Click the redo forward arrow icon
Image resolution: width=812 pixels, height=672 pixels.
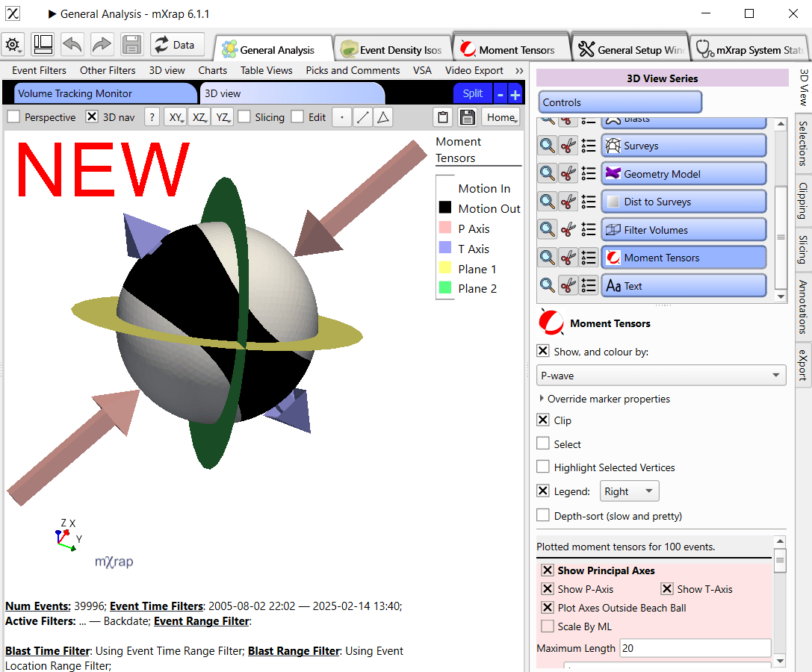pos(102,45)
